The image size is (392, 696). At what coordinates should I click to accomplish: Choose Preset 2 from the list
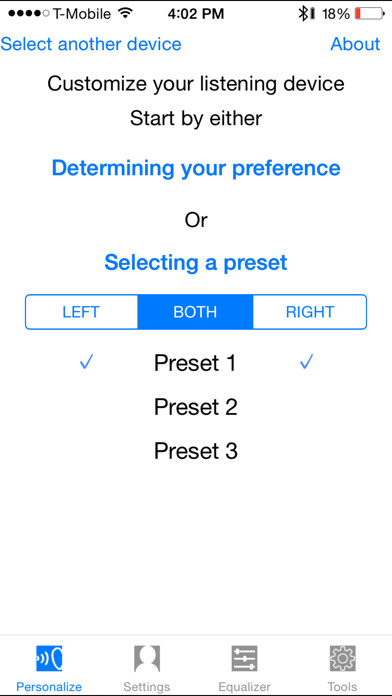(x=195, y=407)
